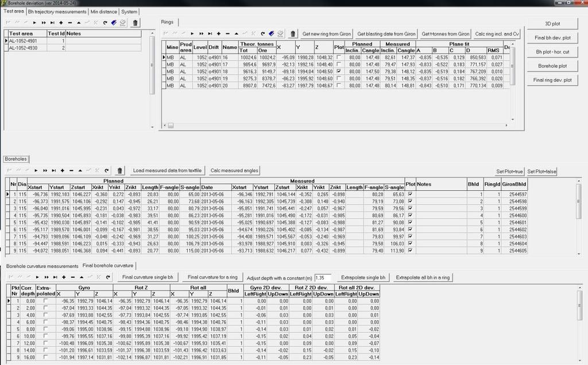Click Bh plot - hor. cut button
Screen dimensions: 588x365
tap(552, 52)
